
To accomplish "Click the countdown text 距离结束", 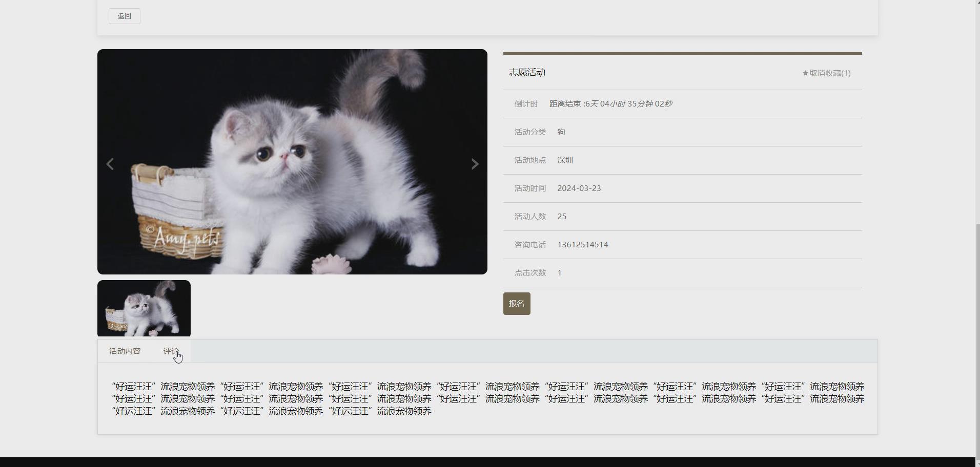I will [x=611, y=104].
